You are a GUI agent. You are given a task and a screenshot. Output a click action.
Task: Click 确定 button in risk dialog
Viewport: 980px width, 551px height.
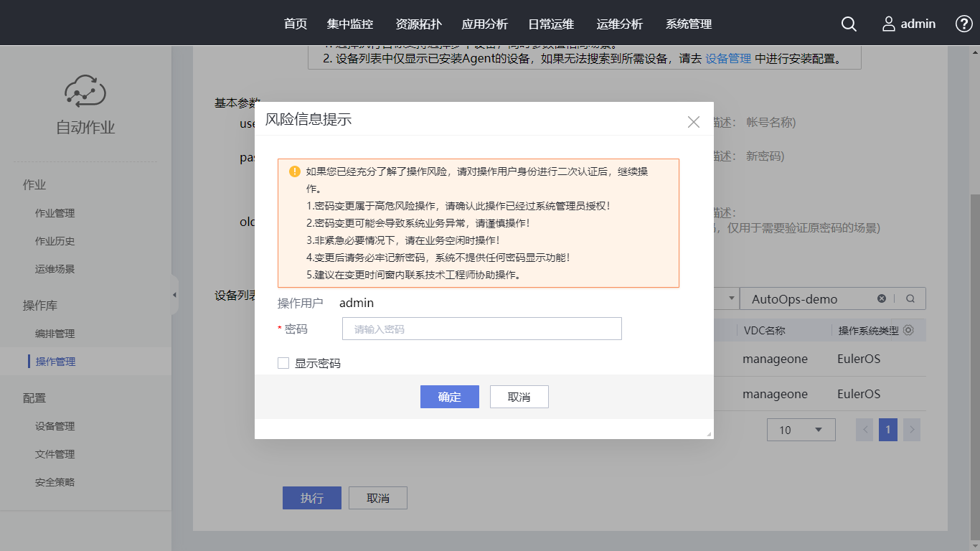(449, 397)
